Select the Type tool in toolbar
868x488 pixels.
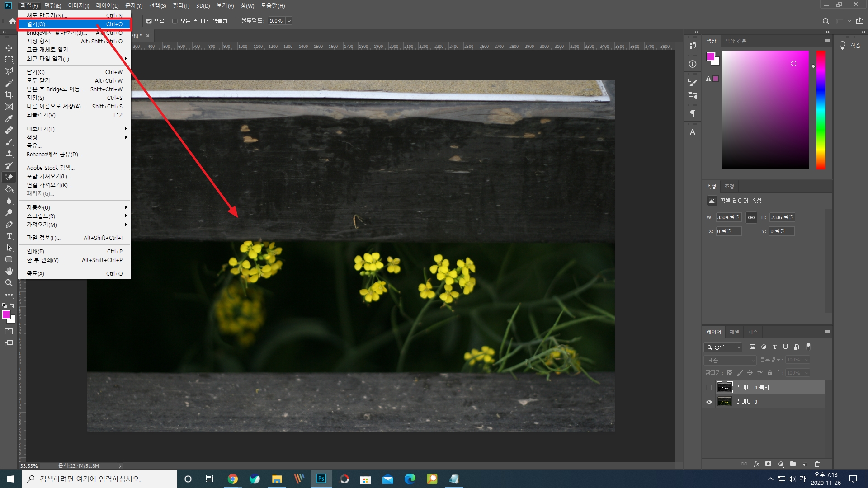(9, 236)
